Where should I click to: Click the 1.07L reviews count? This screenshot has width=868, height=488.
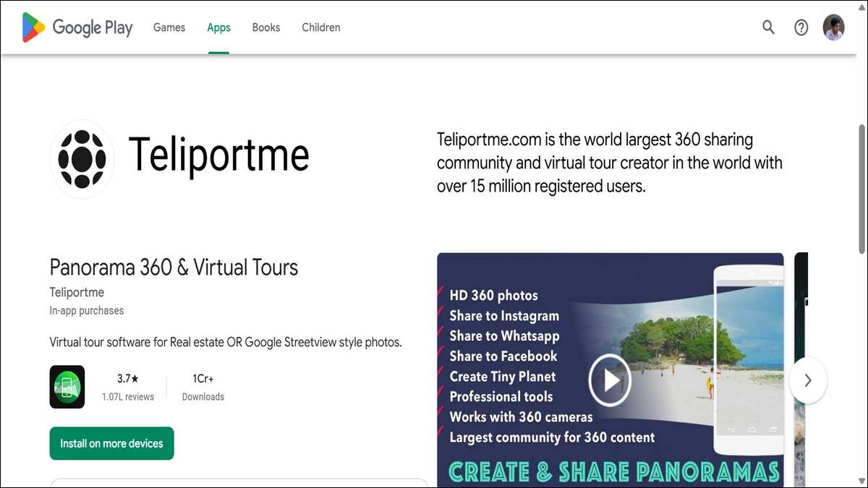[x=127, y=397]
